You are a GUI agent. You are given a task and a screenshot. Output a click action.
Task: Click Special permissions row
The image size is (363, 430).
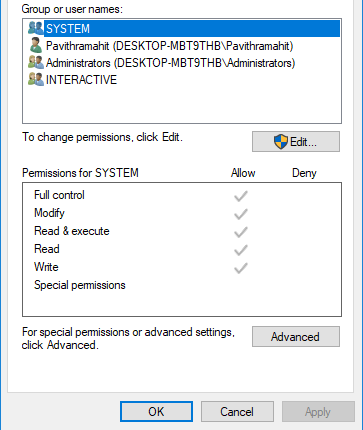coord(182,285)
